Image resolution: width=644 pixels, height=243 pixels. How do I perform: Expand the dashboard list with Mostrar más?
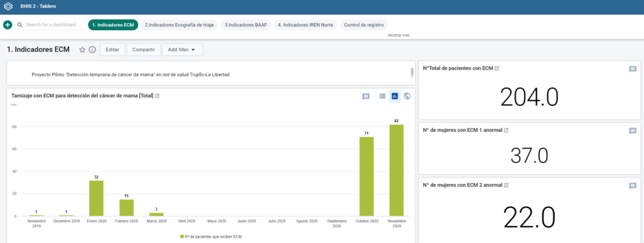(x=399, y=35)
